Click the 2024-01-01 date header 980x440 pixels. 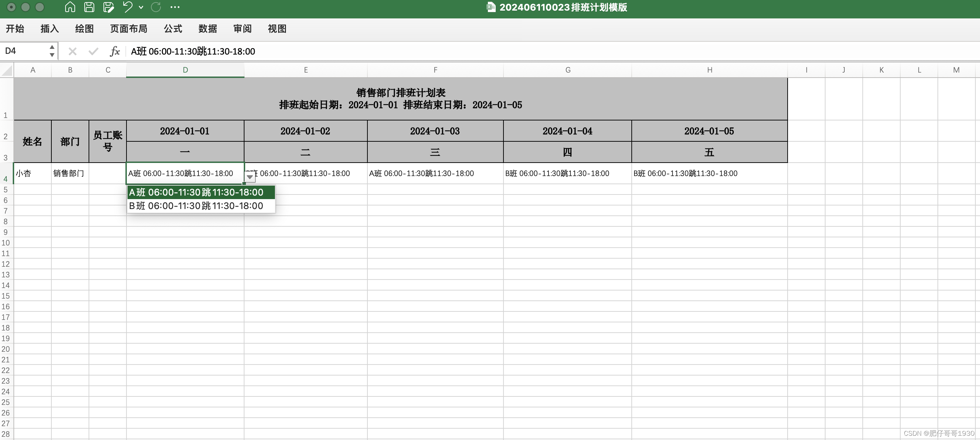[185, 131]
